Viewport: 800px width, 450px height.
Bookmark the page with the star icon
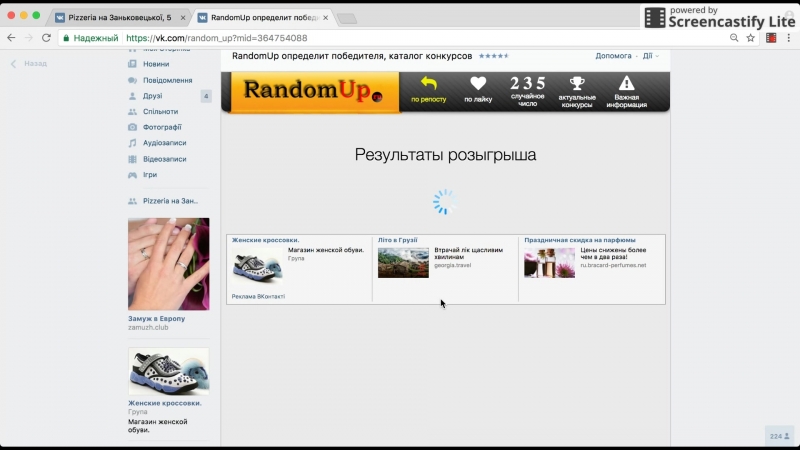(x=751, y=38)
